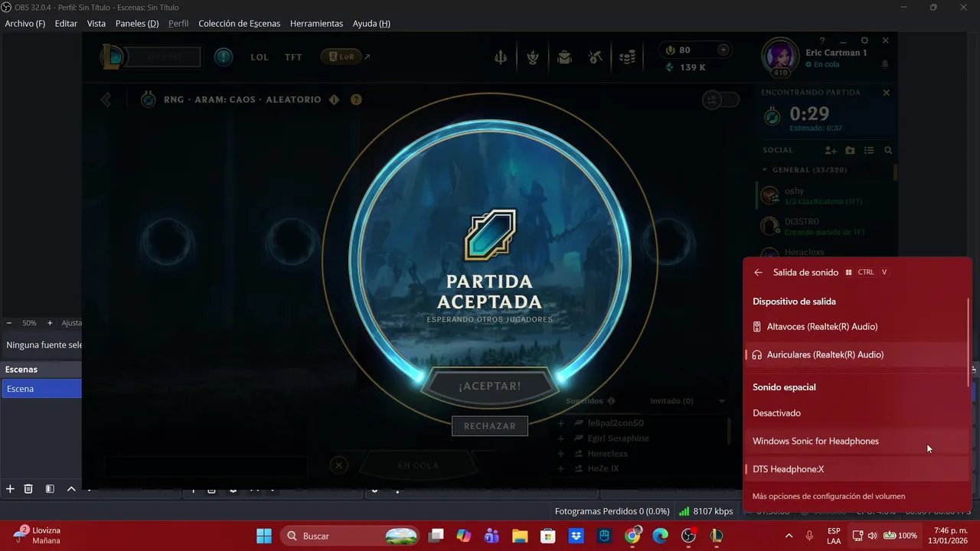This screenshot has width=980, height=551.
Task: Zoom out preview with minus button
Action: tap(9, 323)
